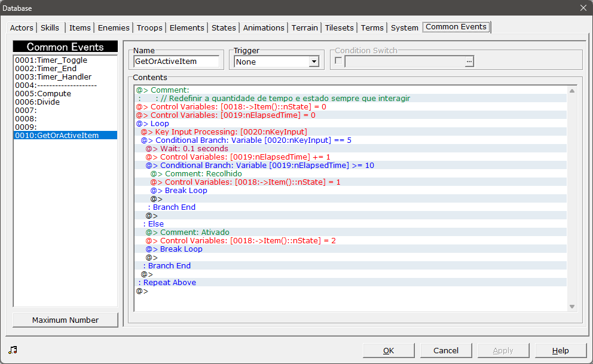
Task: Click the ellipsis button beside Condition Switch
Action: click(x=469, y=62)
